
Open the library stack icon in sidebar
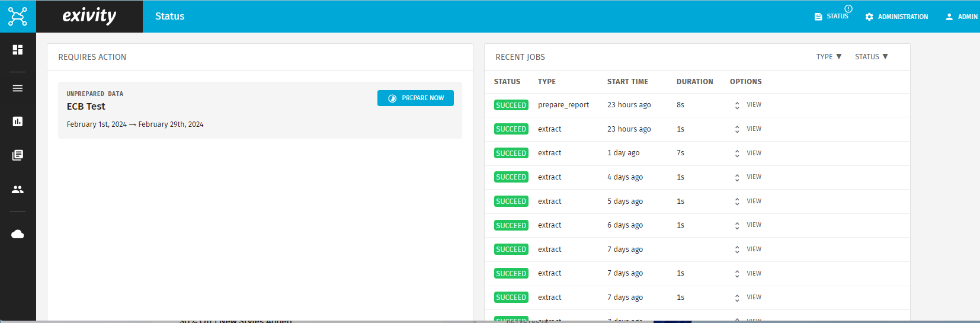pos(18,155)
